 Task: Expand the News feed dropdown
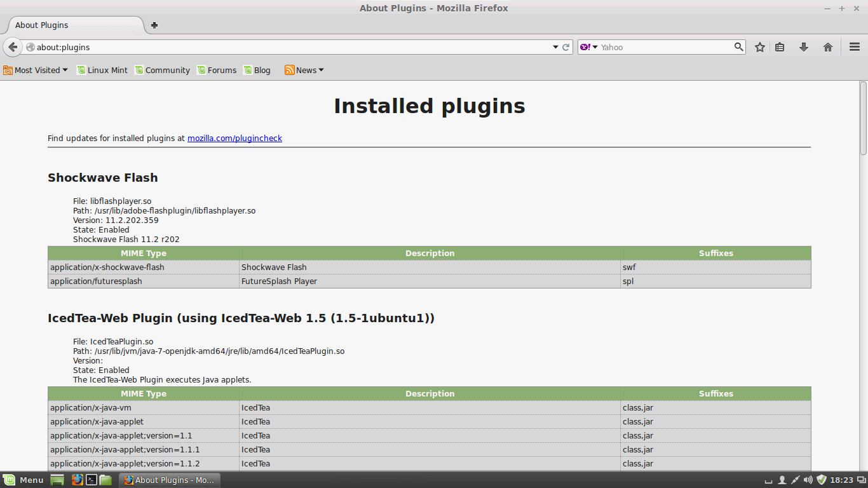(x=304, y=70)
